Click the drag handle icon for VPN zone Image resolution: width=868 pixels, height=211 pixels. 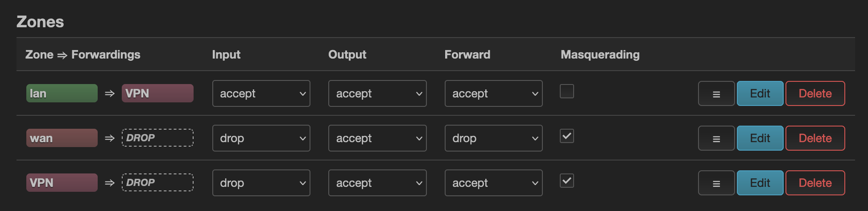coord(716,183)
